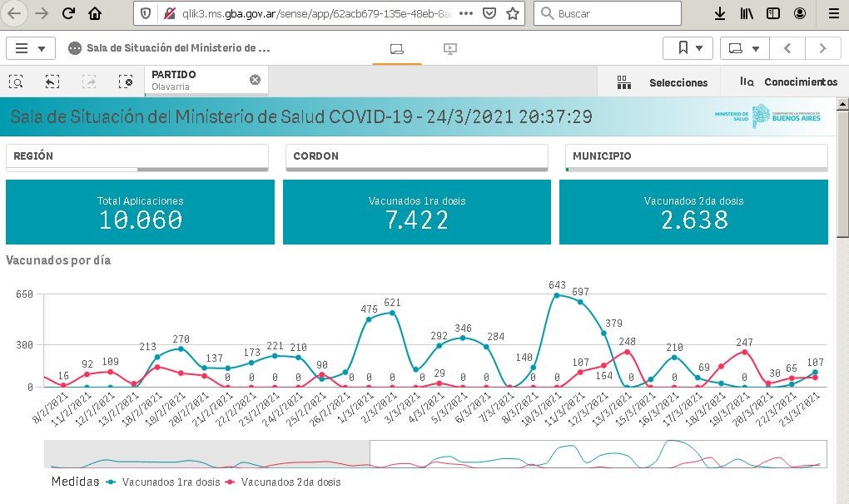This screenshot has width=849, height=504.
Task: Open the sheets list dropdown
Action: [744, 48]
